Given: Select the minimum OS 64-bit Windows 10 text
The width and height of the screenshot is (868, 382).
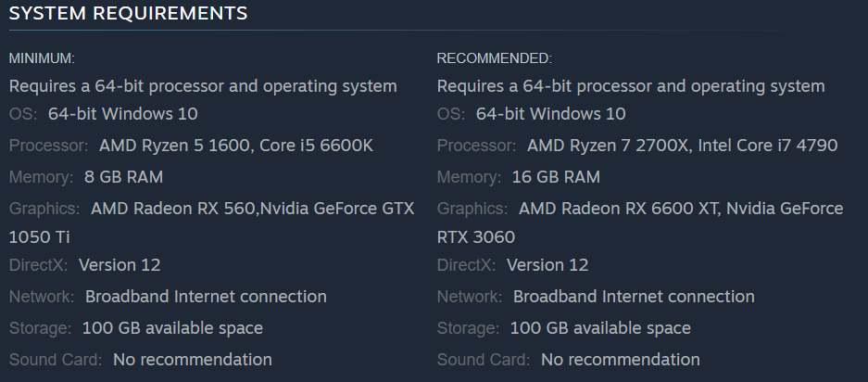Looking at the screenshot, I should pos(122,114).
